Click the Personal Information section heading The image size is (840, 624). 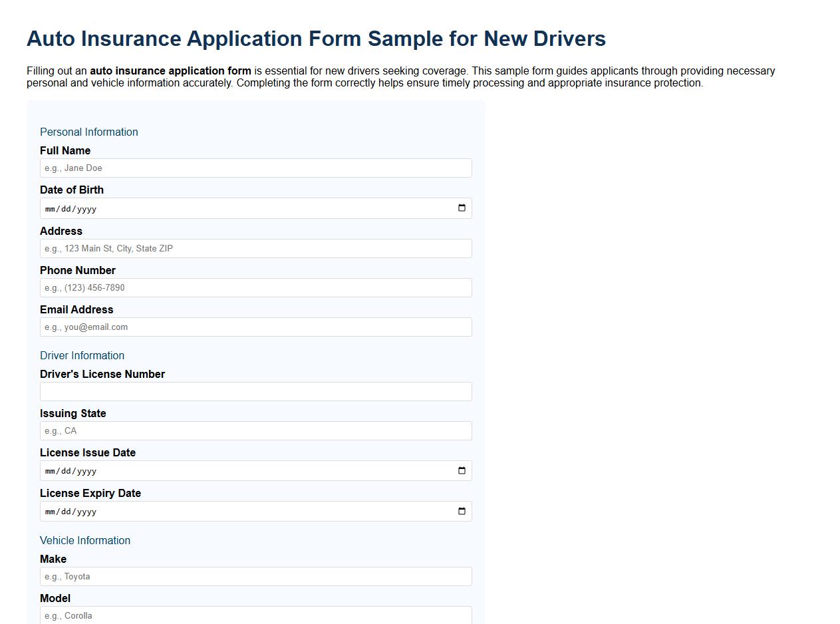(88, 132)
